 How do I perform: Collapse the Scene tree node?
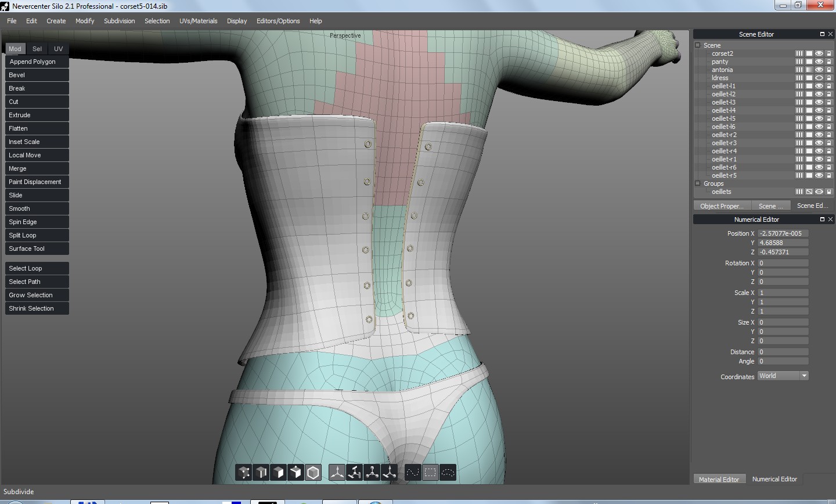(698, 45)
